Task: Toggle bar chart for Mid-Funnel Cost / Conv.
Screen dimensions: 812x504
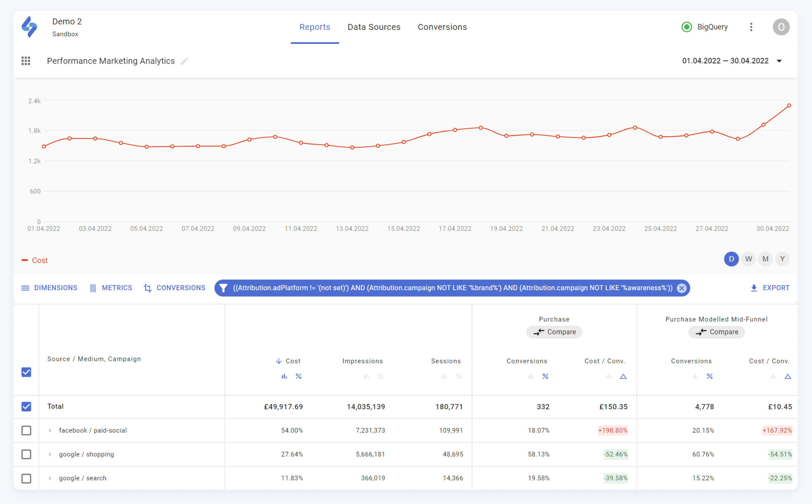Action: tap(773, 376)
